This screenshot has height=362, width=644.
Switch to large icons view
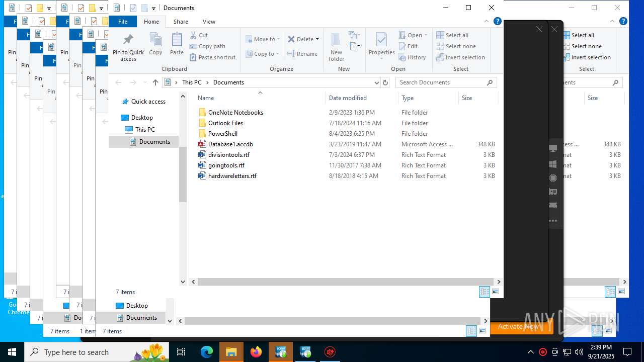[496, 292]
